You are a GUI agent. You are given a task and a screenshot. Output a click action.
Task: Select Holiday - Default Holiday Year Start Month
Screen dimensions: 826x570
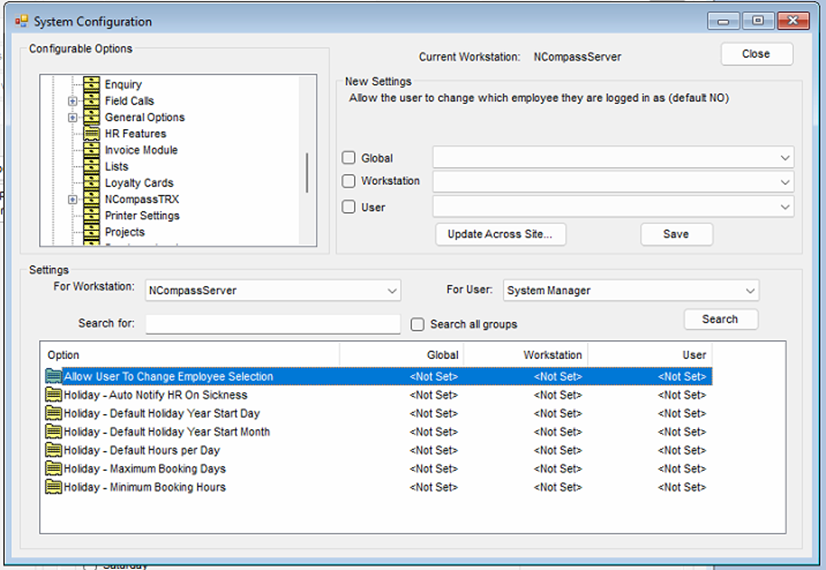click(x=379, y=431)
